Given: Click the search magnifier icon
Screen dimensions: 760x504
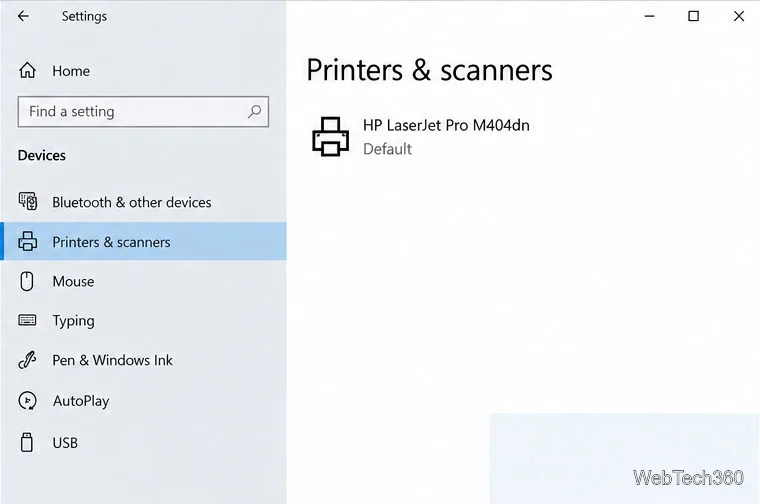Looking at the screenshot, I should 254,111.
